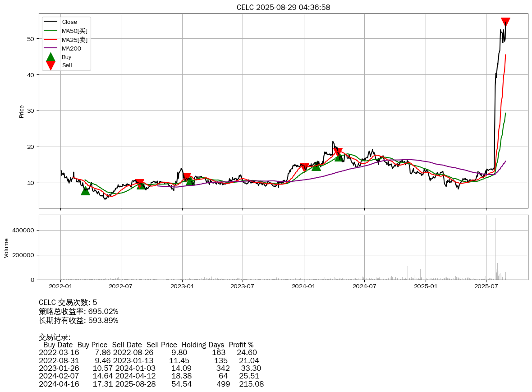The width and height of the screenshot is (532, 392).
Task: Click the 策略总收益率 695.02% text
Action: click(78, 311)
